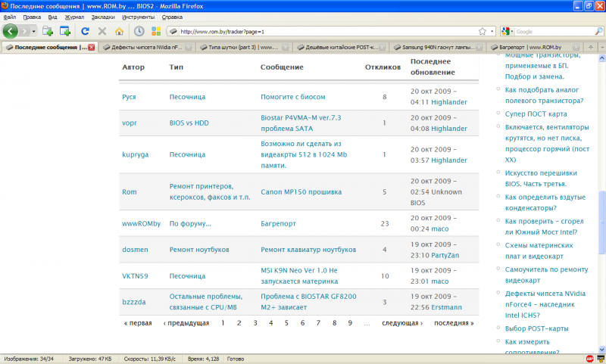
Task: Open the Ремонт клавиатур ноутбуков topic
Action: tap(308, 250)
